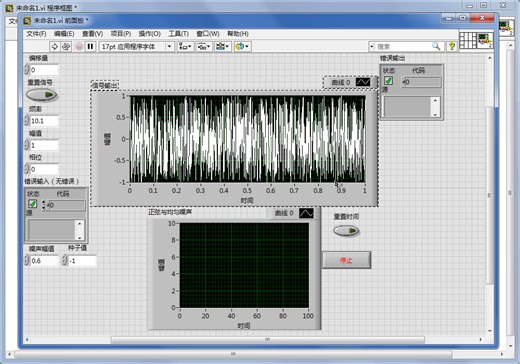Click the 代码 stepper in error input cluster
Screen dimensions: 520x364
(44, 205)
